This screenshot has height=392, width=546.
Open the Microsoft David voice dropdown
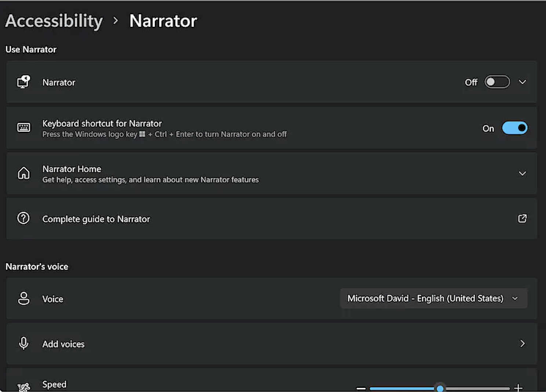click(x=433, y=298)
